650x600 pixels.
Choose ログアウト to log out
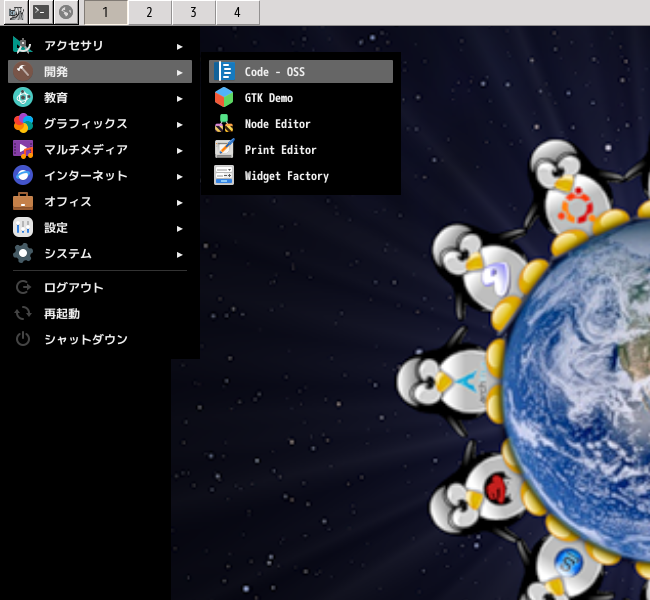point(100,287)
